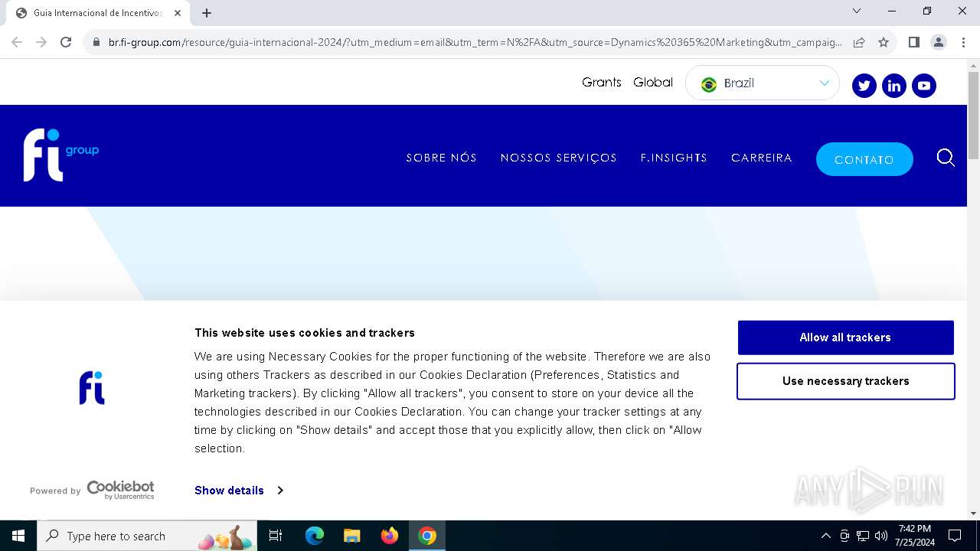Allow all trackers
This screenshot has width=980, height=551.
pos(845,337)
